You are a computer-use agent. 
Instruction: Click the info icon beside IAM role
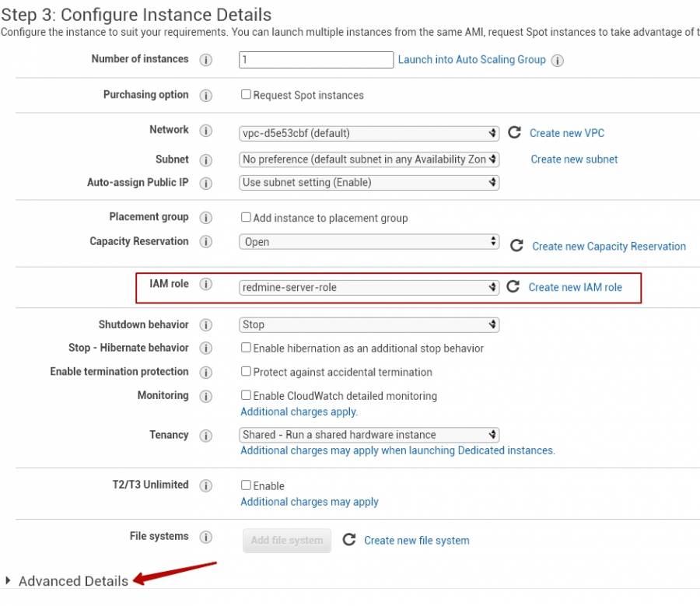point(206,284)
